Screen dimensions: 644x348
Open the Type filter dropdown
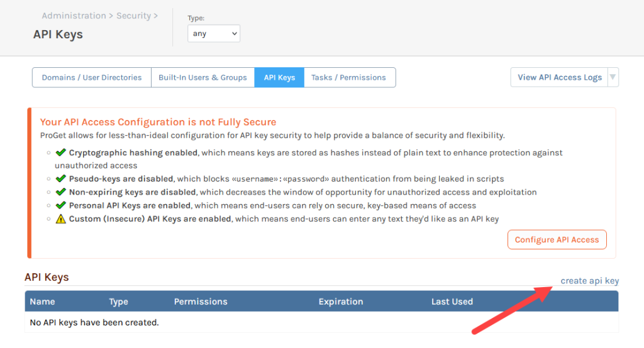(214, 33)
